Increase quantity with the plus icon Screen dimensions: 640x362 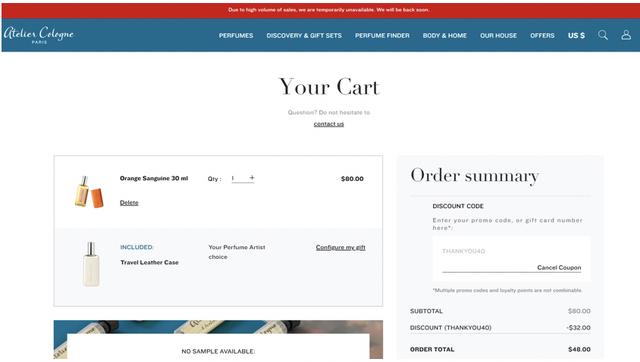(252, 178)
